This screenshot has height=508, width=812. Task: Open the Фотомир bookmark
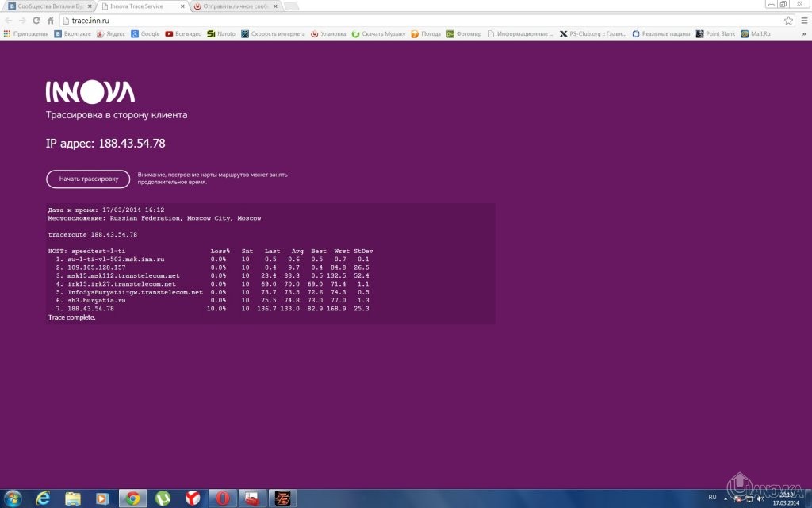coord(464,33)
